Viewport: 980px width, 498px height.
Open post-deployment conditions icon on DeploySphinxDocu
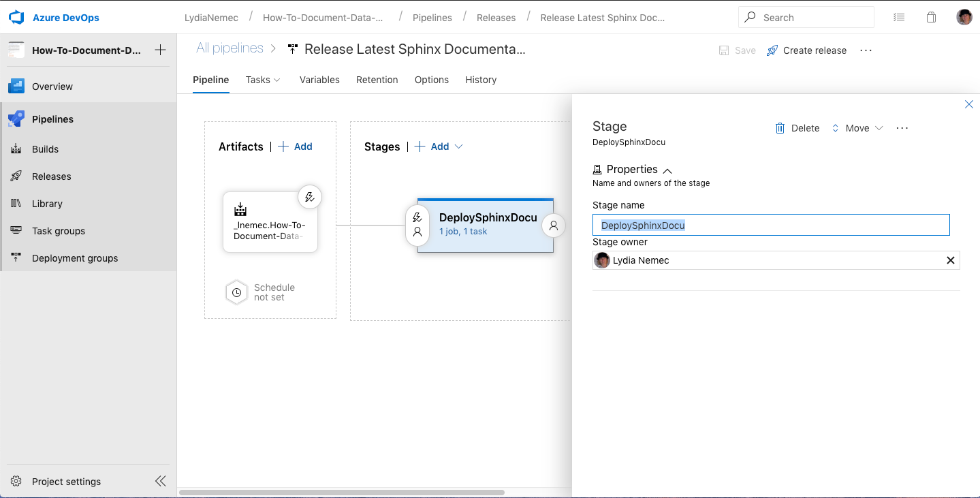[x=553, y=225]
